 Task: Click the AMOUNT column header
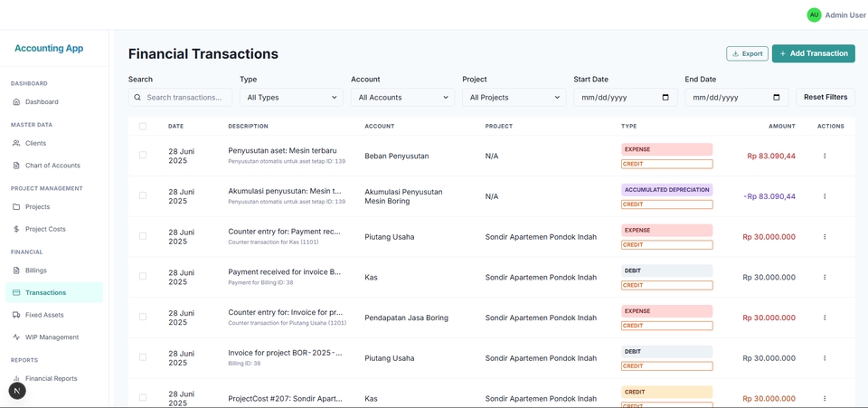click(x=781, y=127)
